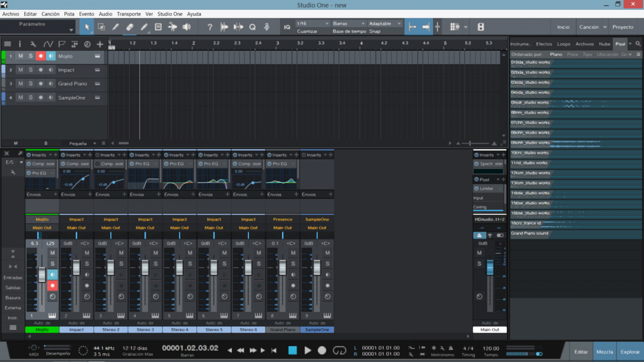Image resolution: width=644 pixels, height=362 pixels.
Task: Open the Adaptable snap dropdown
Action: tap(385, 24)
